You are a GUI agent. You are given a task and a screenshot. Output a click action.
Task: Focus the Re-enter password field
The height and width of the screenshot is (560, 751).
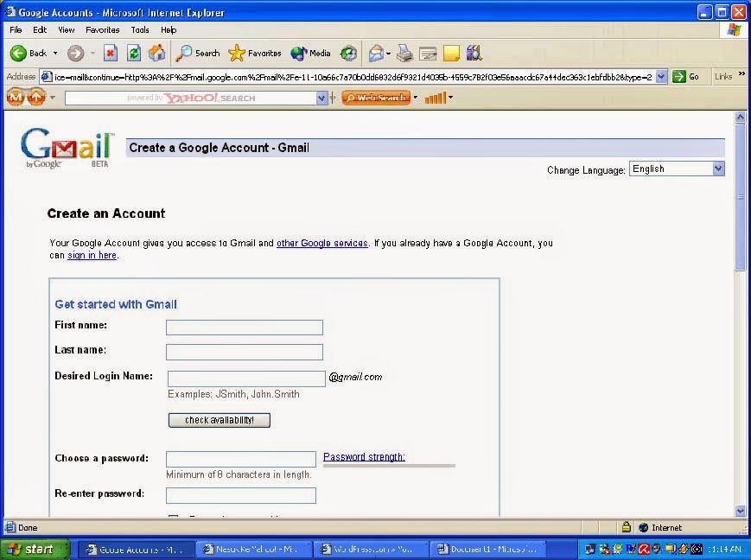coord(241,495)
